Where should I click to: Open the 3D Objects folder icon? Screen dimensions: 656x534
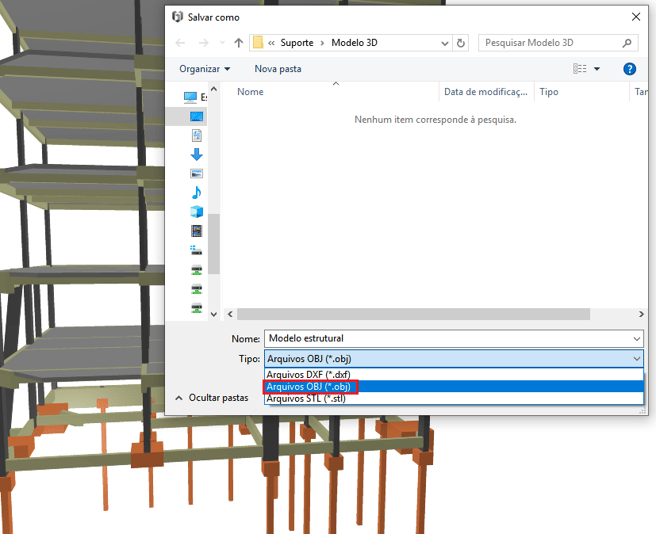(196, 211)
